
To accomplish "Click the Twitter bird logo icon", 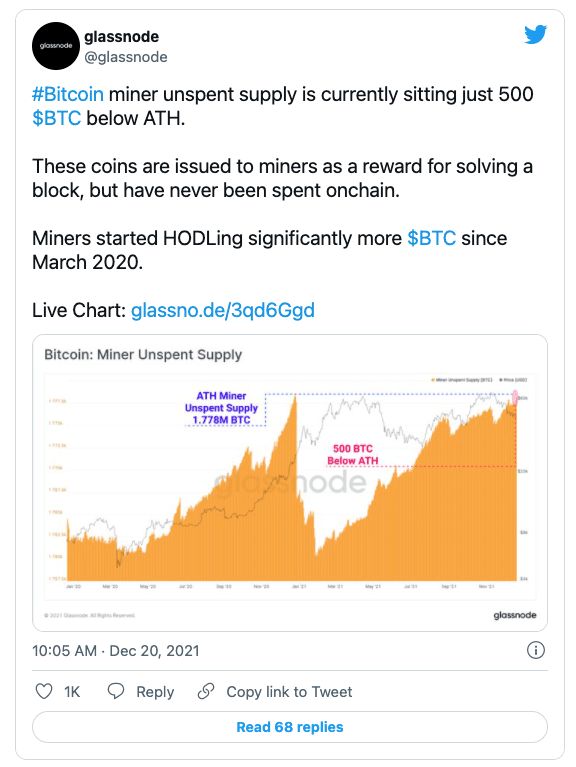I will coord(535,35).
